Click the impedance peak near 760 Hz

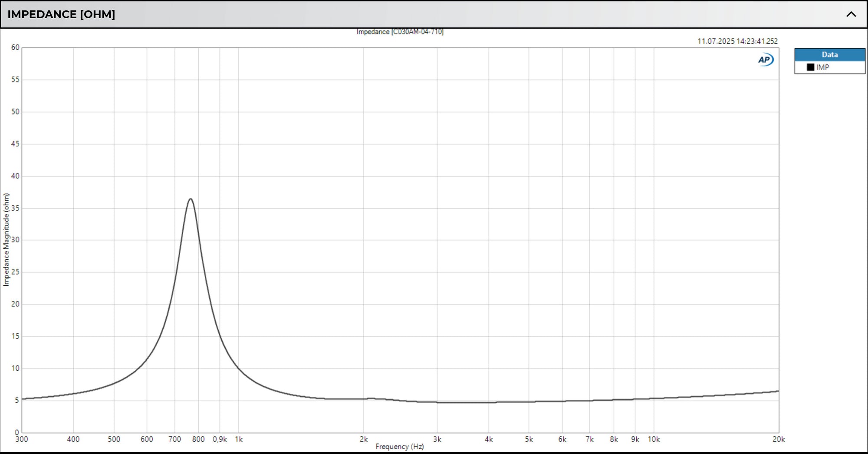click(x=190, y=198)
